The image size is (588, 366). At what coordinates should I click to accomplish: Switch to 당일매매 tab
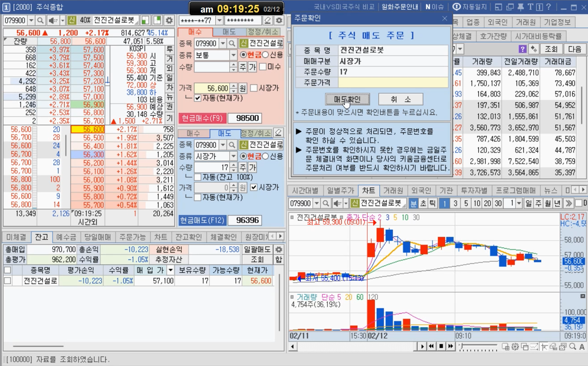click(97, 237)
